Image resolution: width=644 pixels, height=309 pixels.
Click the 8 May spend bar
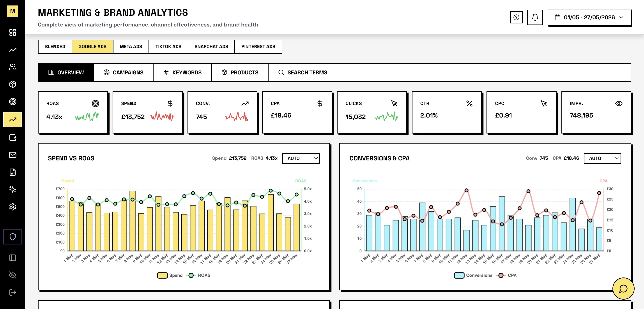[x=133, y=221]
